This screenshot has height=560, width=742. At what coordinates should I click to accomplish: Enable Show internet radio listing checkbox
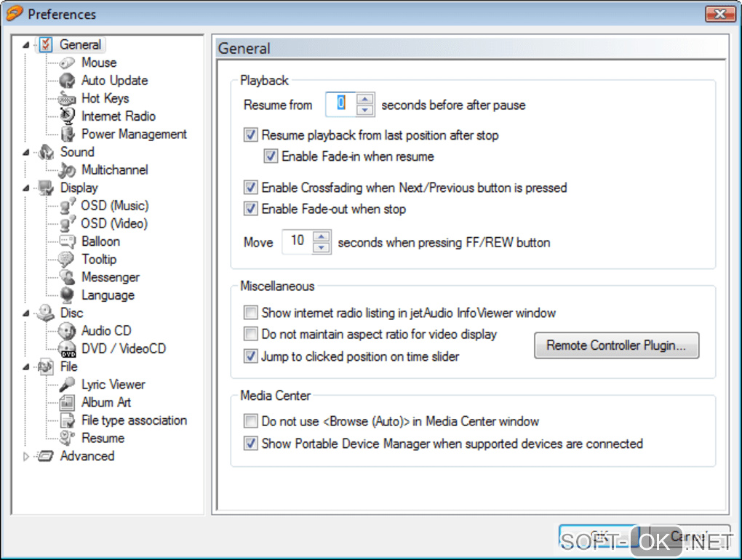pos(251,313)
